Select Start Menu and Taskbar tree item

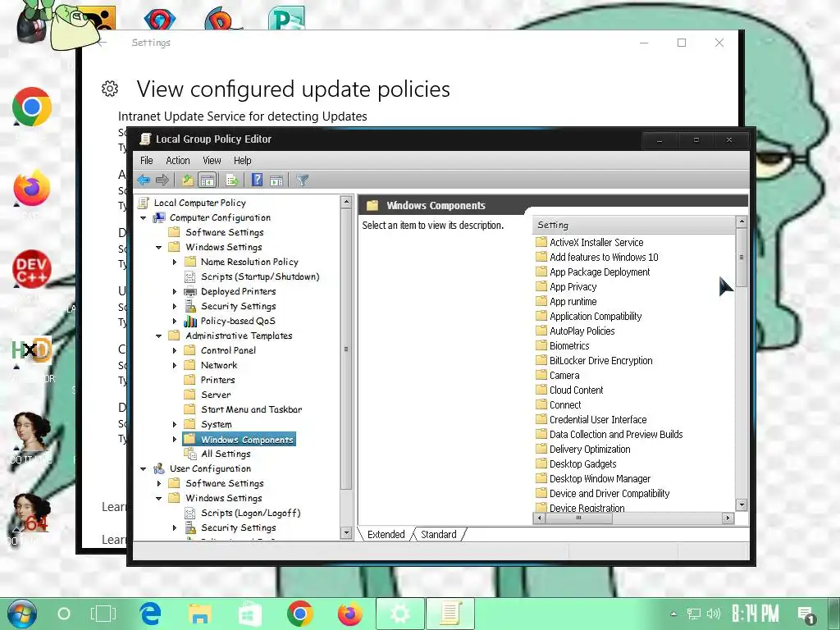click(x=251, y=409)
